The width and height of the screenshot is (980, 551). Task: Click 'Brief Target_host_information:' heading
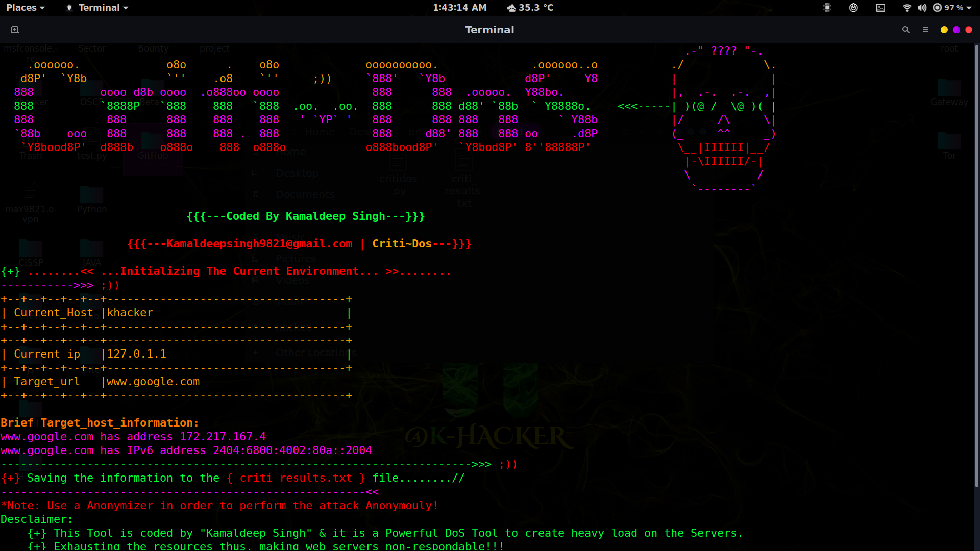[100, 423]
